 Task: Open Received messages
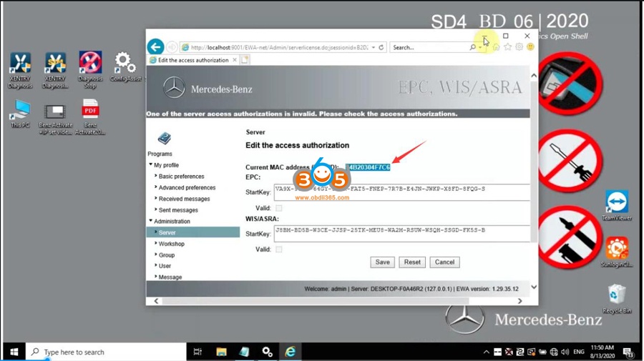(184, 199)
